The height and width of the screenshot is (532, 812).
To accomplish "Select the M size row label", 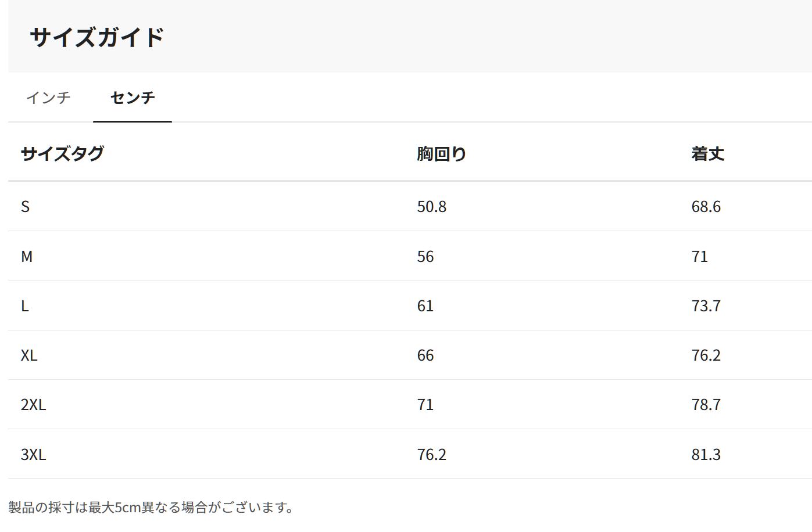I will tap(27, 256).
